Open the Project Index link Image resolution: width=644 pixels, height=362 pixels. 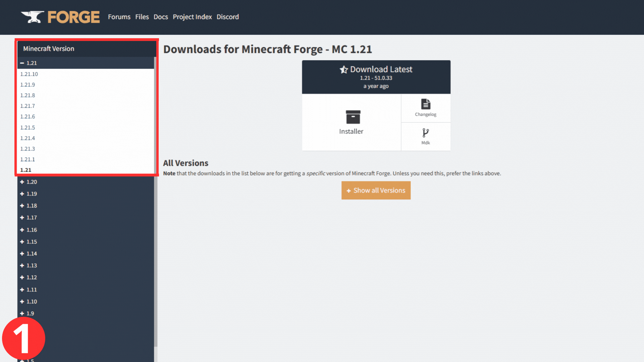(x=192, y=17)
